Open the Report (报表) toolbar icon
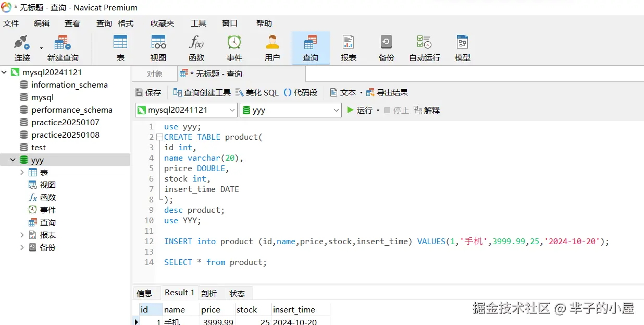This screenshot has width=644, height=325. (349, 48)
